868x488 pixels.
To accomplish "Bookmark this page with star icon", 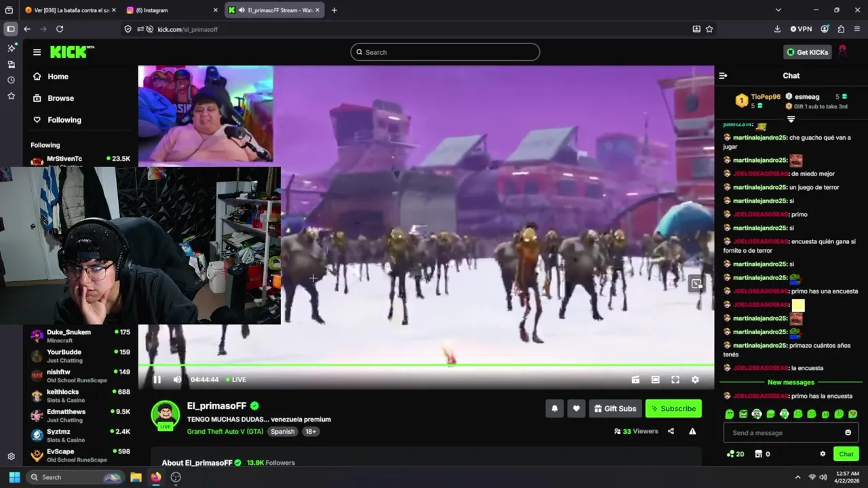I will 709,29.
